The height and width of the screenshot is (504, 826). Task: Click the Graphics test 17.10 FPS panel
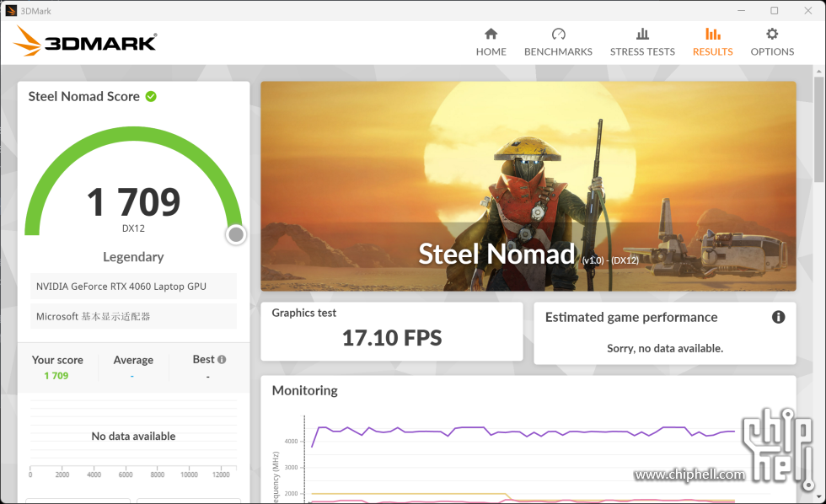(x=391, y=331)
